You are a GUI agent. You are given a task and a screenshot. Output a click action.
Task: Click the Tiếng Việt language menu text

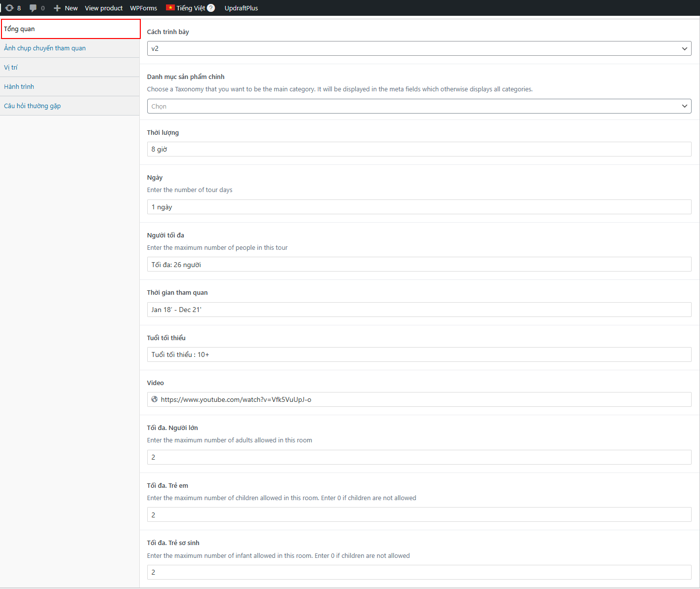(x=191, y=8)
